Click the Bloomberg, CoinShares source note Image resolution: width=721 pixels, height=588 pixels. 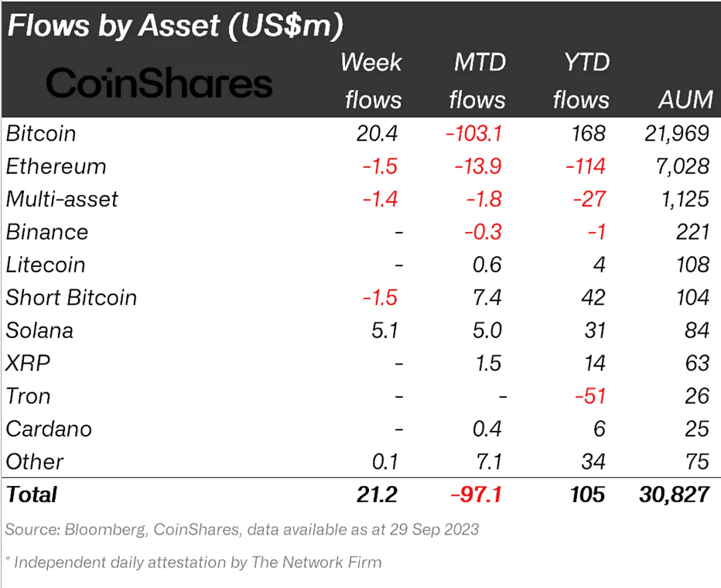(x=241, y=530)
